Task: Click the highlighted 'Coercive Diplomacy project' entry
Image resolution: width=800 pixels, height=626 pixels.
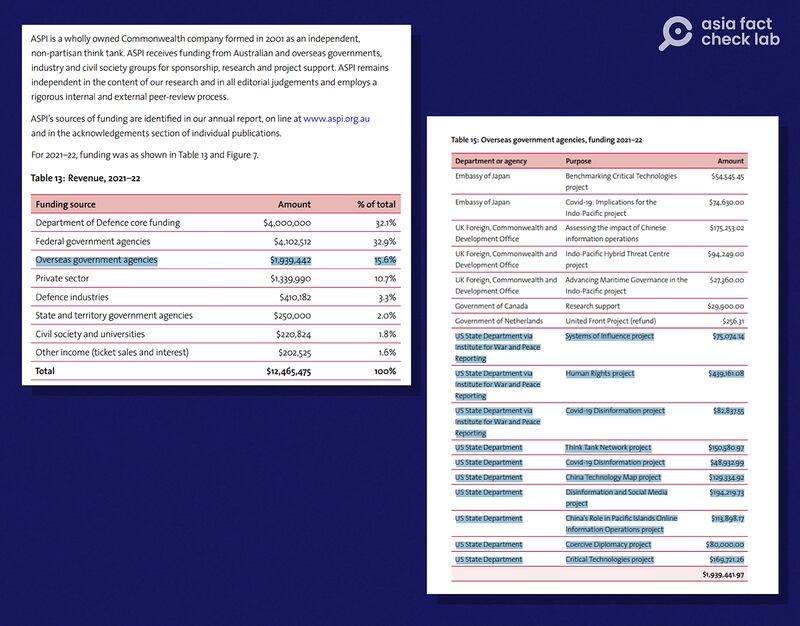Action: (608, 544)
